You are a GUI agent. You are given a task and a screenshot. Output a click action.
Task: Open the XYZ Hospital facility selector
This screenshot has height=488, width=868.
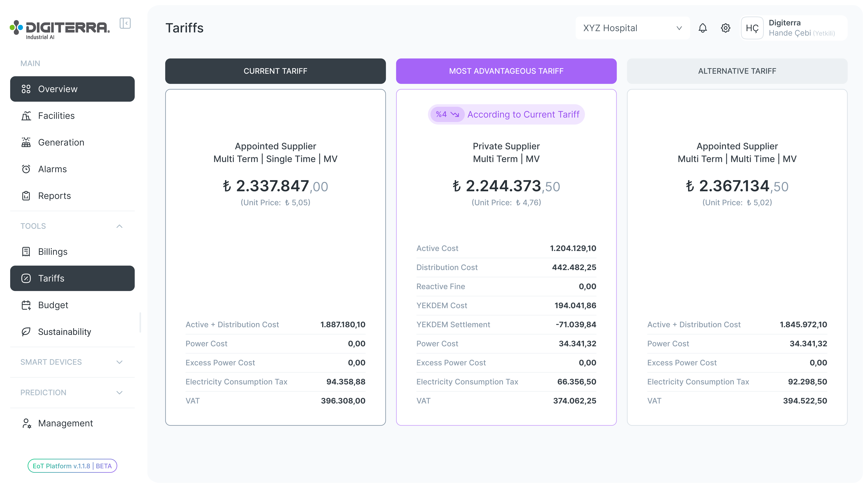(x=632, y=28)
